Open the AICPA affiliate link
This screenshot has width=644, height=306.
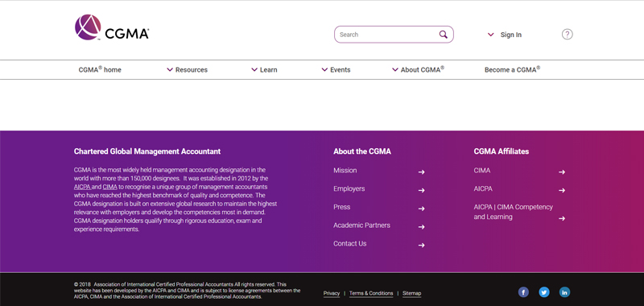(483, 188)
